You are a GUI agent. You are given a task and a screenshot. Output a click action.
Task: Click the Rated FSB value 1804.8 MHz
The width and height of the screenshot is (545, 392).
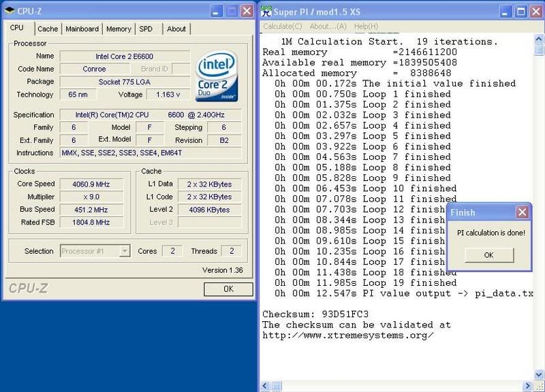91,223
